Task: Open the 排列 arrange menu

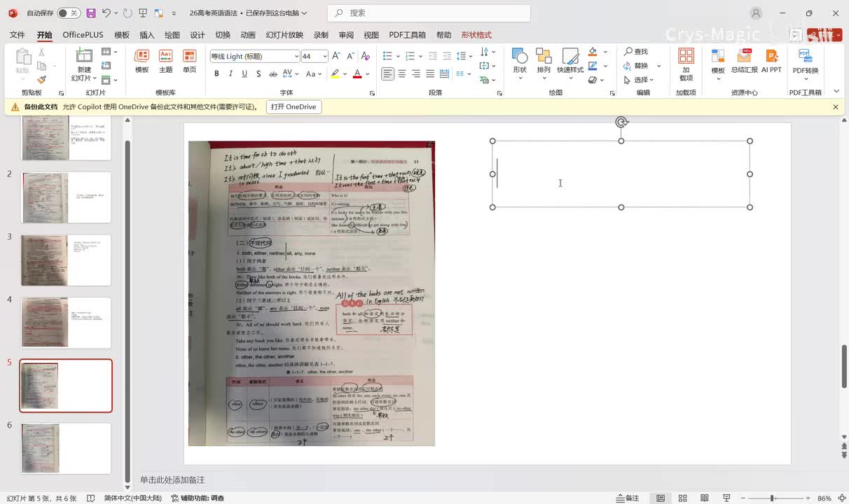Action: pyautogui.click(x=544, y=63)
